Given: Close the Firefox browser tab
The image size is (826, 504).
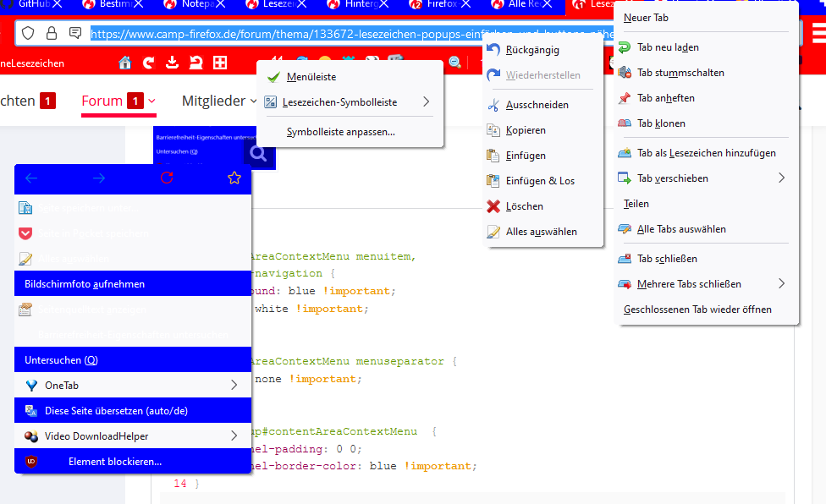Looking at the screenshot, I should pyautogui.click(x=465, y=4).
